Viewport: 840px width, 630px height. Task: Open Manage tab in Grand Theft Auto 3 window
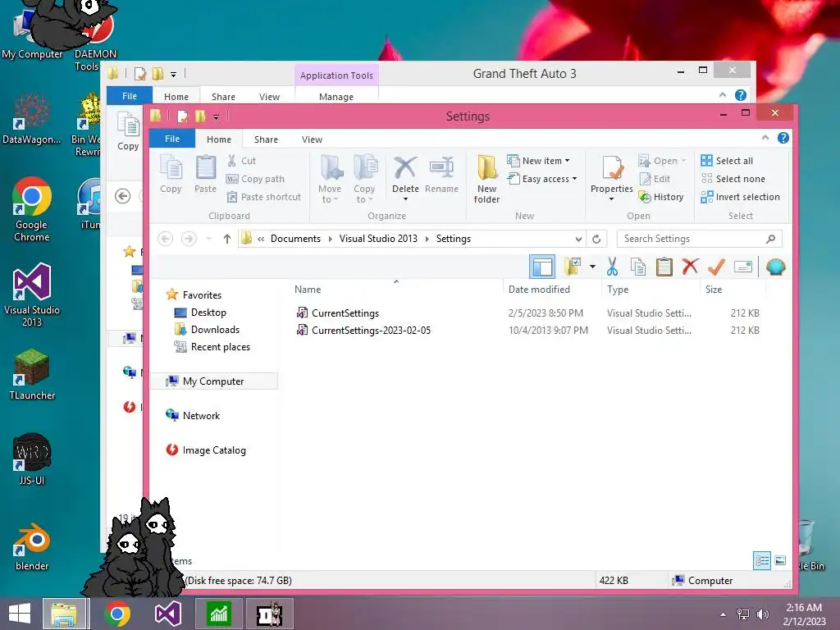tap(336, 97)
